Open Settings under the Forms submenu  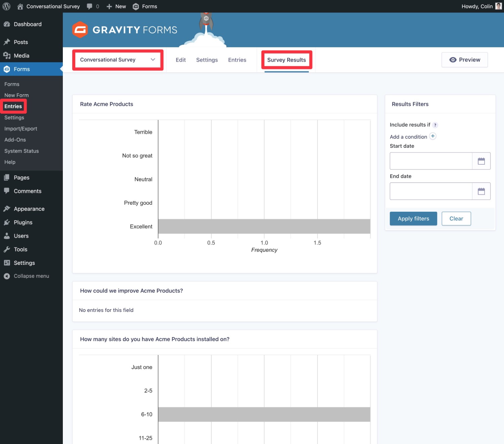(14, 118)
